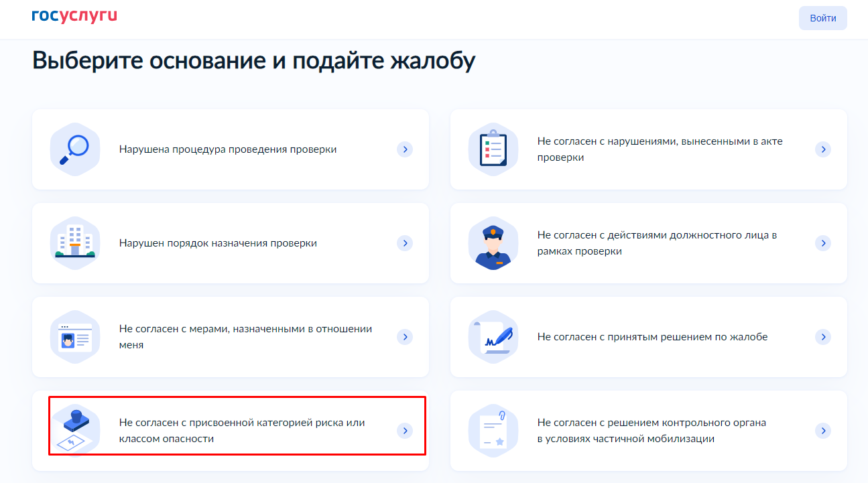Choose Не согласен с присвоенной категорией риска text

pyautogui.click(x=242, y=431)
